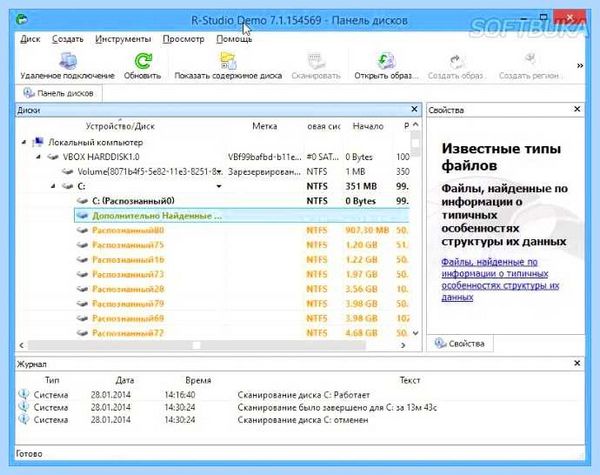Click the Тип column header in Журнал
This screenshot has width=600, height=475.
click(x=52, y=380)
